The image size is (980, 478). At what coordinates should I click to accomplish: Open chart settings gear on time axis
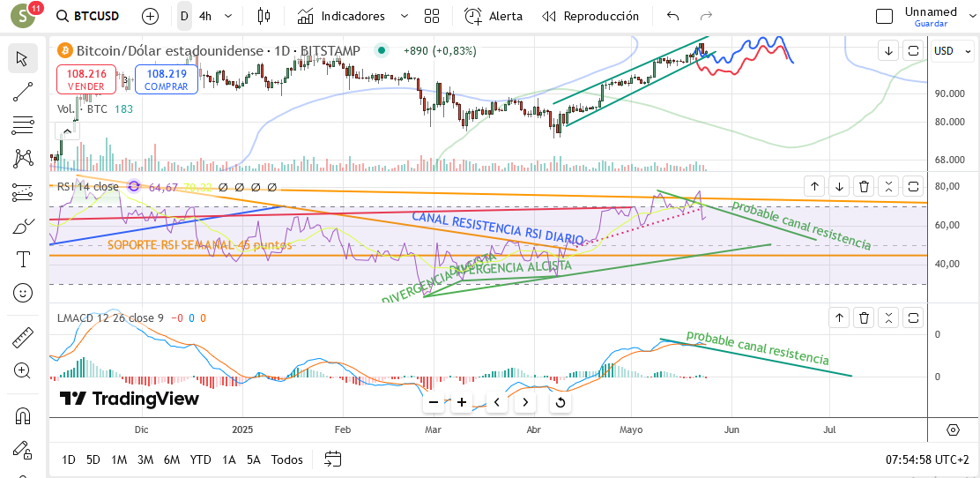tap(954, 429)
